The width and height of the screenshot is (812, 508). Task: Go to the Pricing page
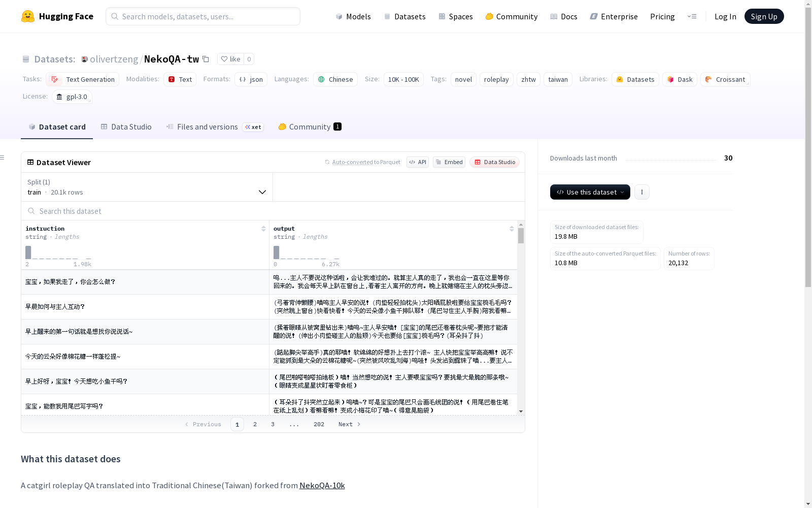coord(662,16)
